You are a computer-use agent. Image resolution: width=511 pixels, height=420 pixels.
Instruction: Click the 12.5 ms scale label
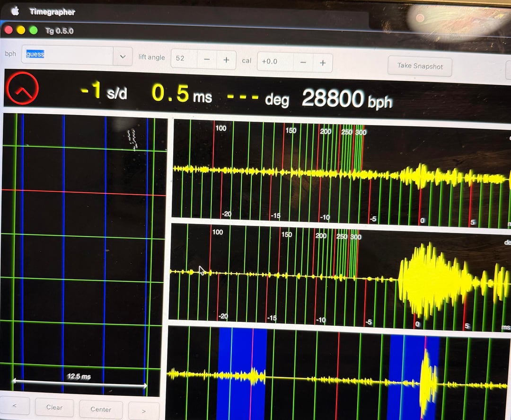tap(79, 376)
